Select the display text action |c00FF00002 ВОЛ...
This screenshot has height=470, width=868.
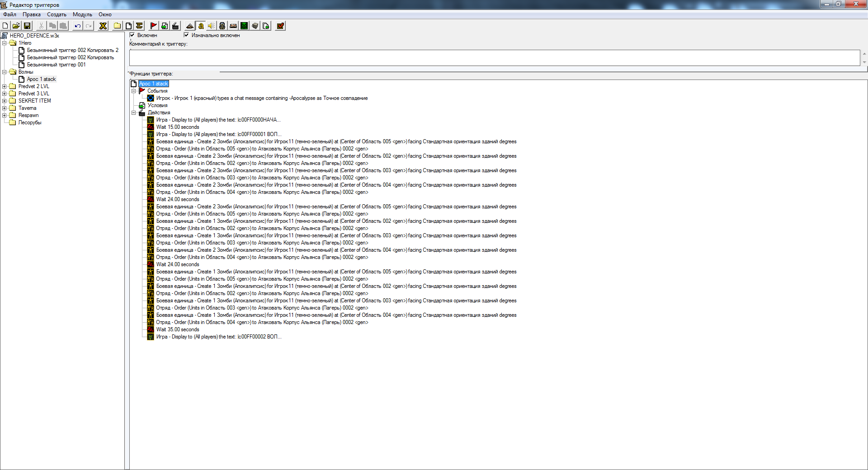219,337
